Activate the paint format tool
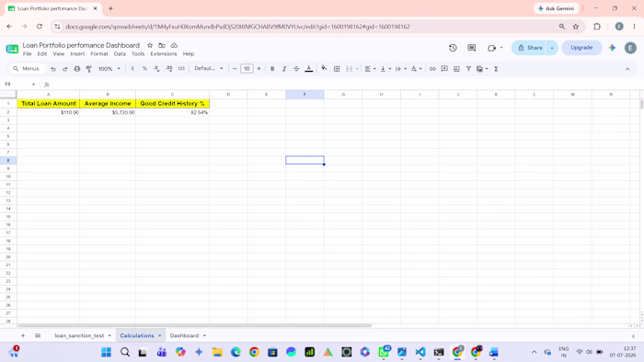The image size is (644, 362). click(88, 69)
